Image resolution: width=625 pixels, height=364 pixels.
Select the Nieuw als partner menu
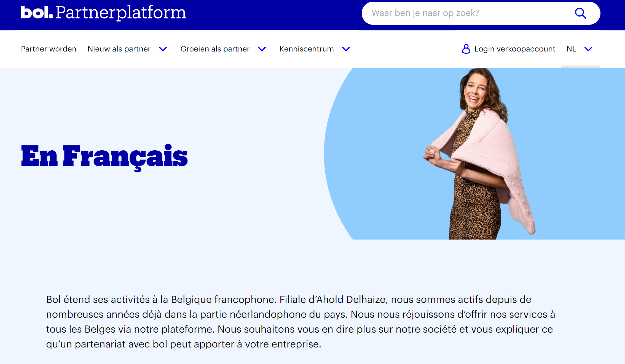[119, 49]
